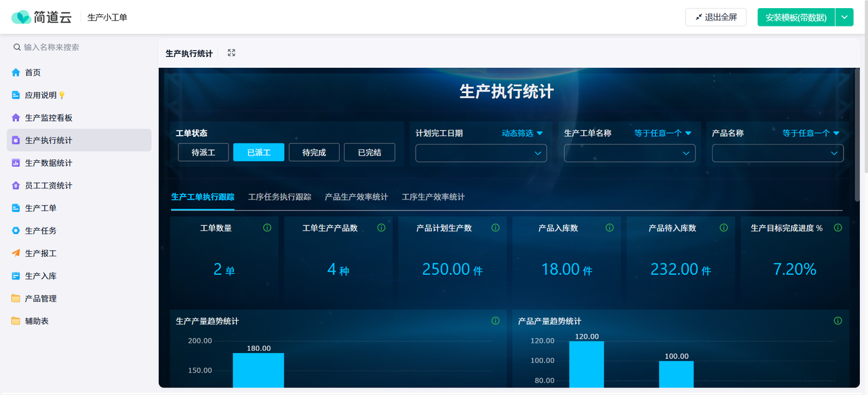Open 员工工资统计 in sidebar
The image size is (868, 395).
pos(79,185)
